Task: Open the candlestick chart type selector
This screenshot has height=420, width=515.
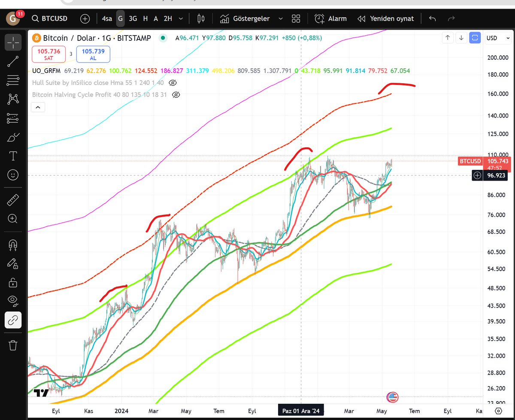Action: click(x=200, y=19)
